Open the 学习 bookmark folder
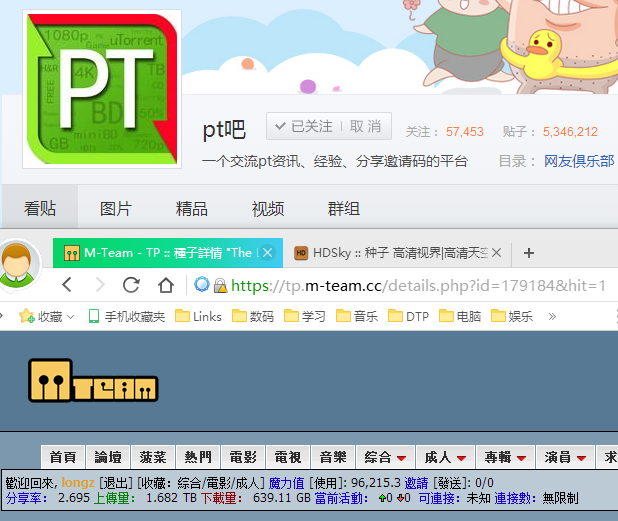This screenshot has width=618, height=521. click(305, 316)
